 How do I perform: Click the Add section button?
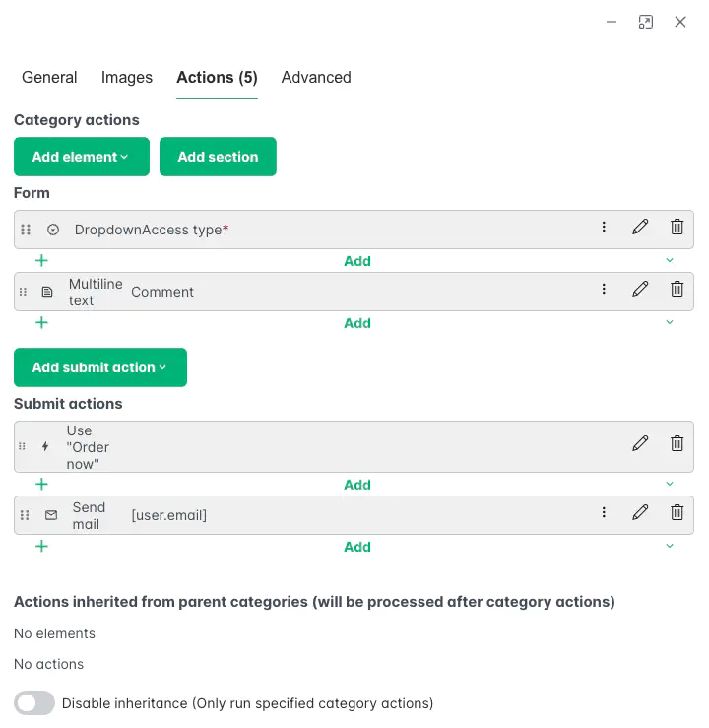click(218, 157)
